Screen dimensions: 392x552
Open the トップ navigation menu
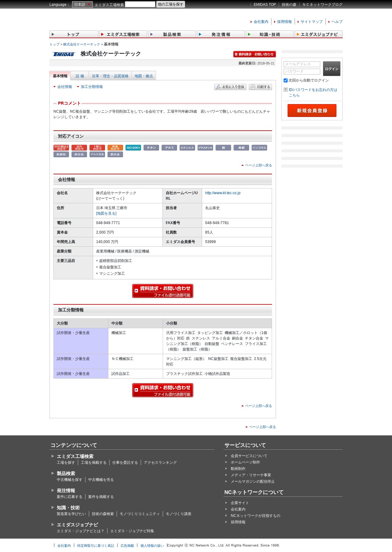(x=74, y=34)
